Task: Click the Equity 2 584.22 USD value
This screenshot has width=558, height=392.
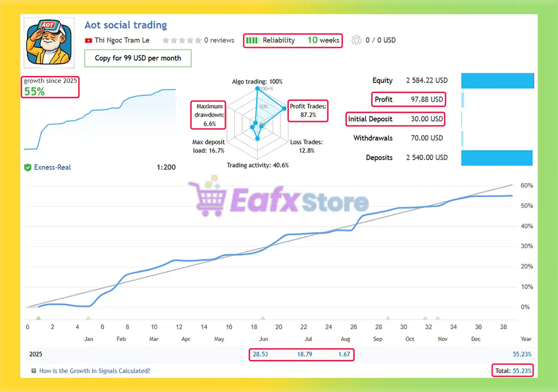Action: [427, 81]
